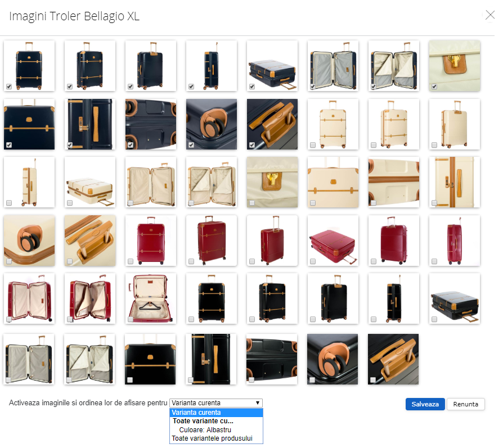Uncheck the first navy suitcase image checkbox

[x=9, y=87]
